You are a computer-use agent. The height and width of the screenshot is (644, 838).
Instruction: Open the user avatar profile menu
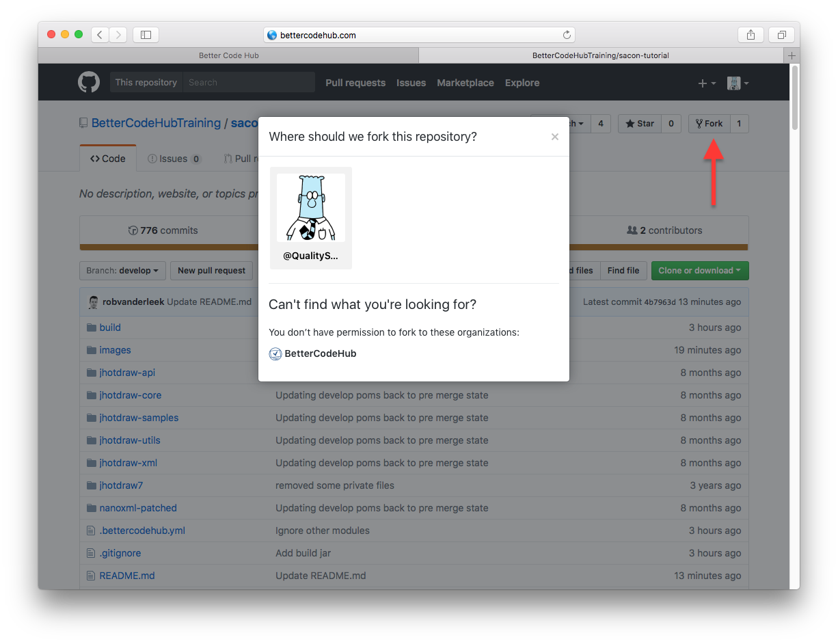737,83
